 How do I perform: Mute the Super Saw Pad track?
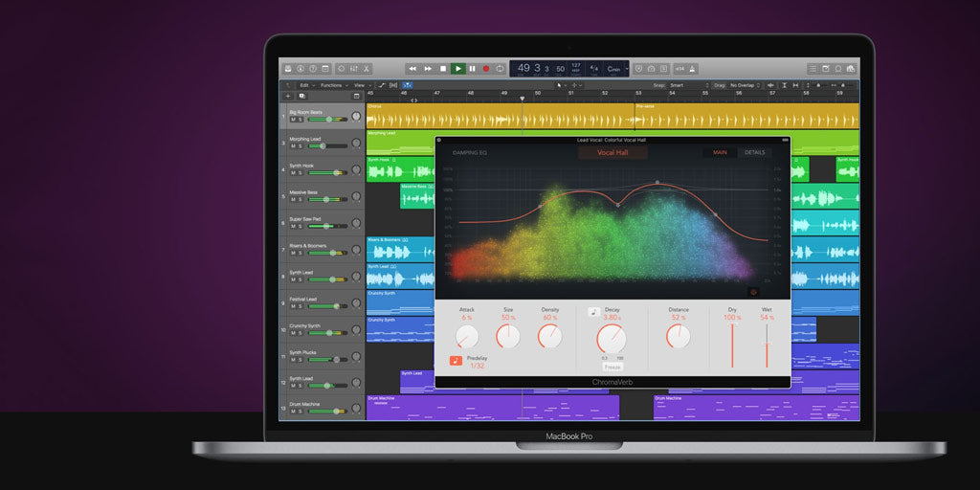pyautogui.click(x=292, y=226)
